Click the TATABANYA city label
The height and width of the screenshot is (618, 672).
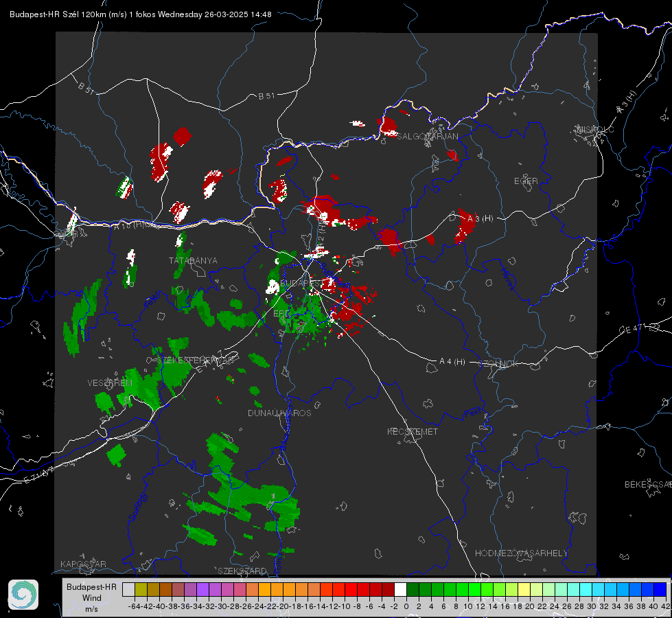(193, 261)
